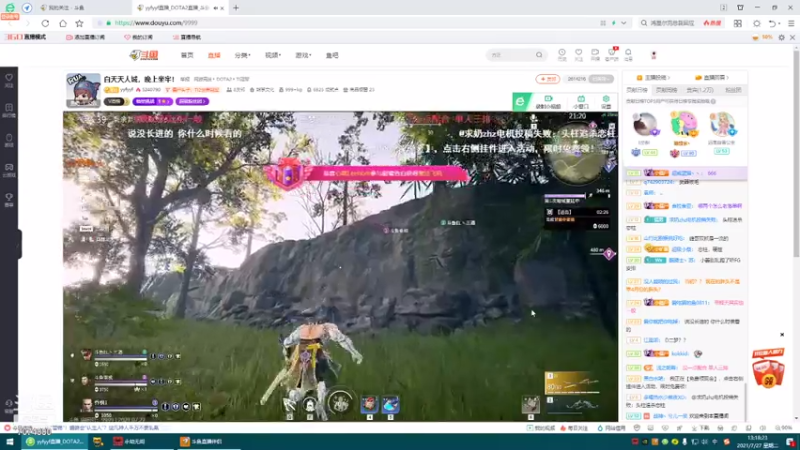
Task: Click the third left sidebar icon
Action: (x=9, y=140)
